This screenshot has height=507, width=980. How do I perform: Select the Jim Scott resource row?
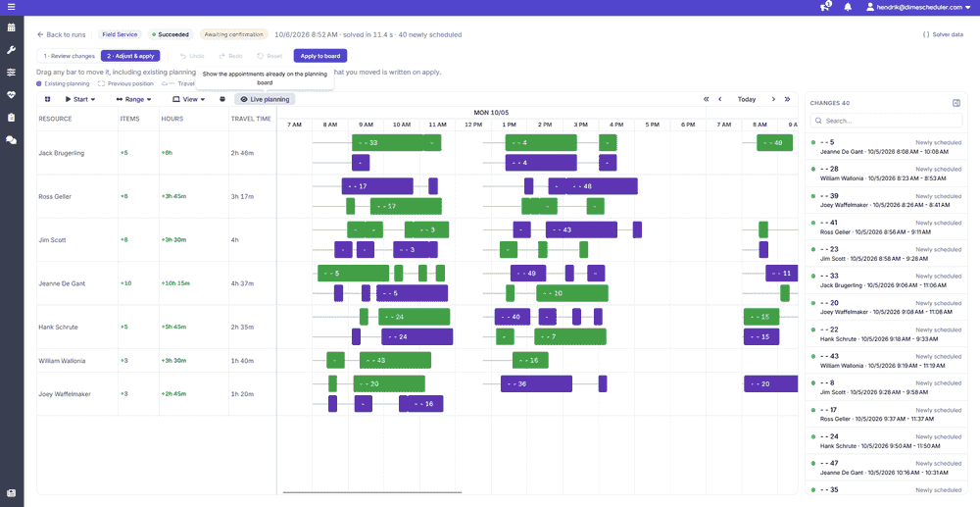click(156, 240)
